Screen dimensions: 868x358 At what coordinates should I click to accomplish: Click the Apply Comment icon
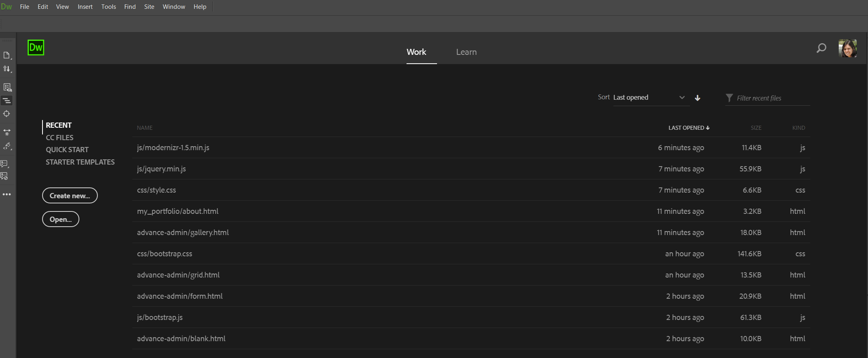[x=5, y=164]
